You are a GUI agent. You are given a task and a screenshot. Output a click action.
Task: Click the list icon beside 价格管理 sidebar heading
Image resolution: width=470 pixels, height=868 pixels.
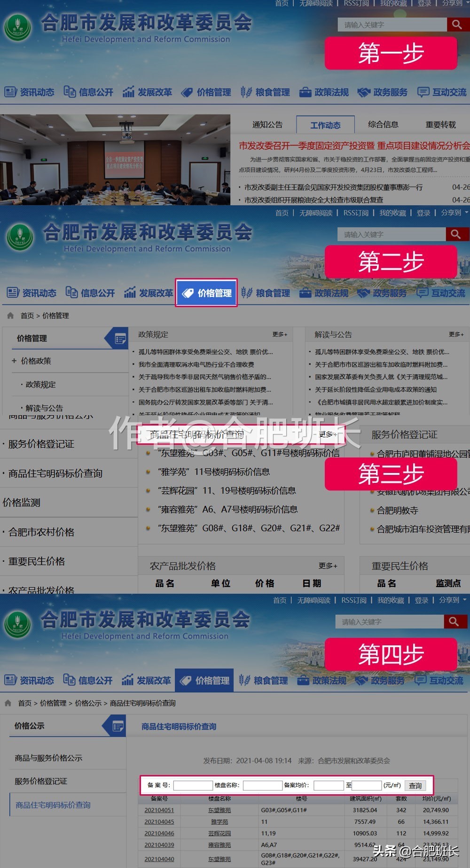coord(120,339)
